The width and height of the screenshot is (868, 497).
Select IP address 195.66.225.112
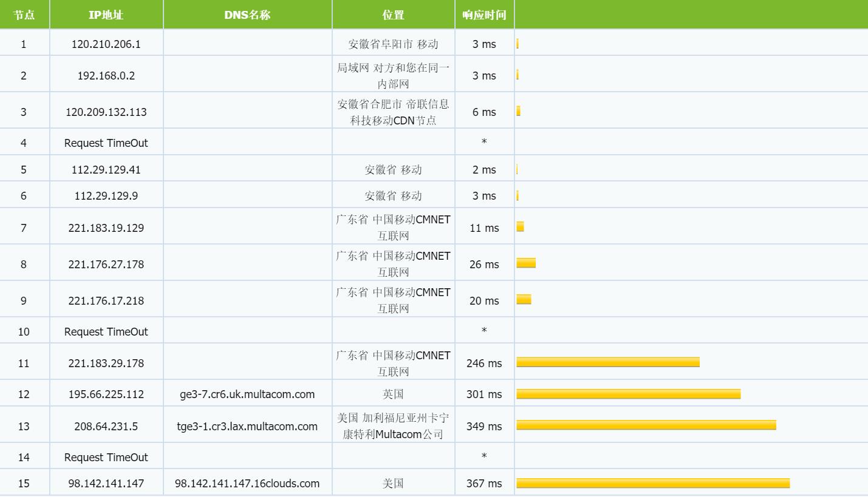[x=106, y=394]
